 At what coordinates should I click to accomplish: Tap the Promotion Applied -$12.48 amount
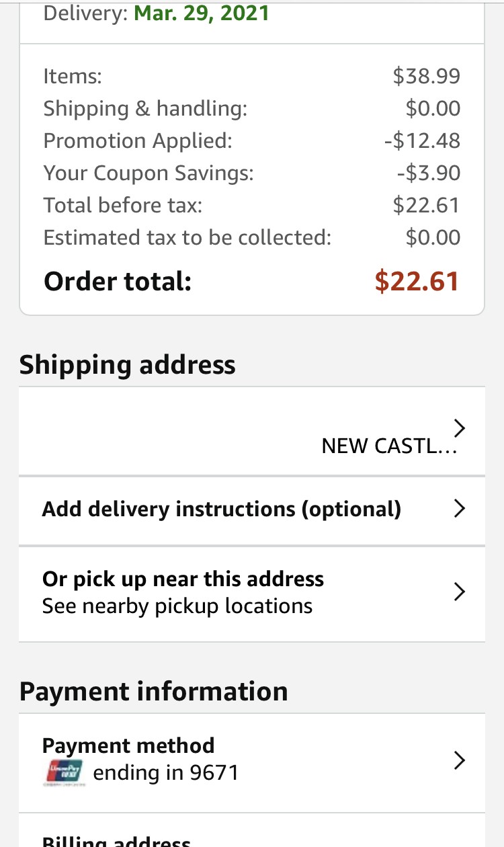[x=422, y=140]
